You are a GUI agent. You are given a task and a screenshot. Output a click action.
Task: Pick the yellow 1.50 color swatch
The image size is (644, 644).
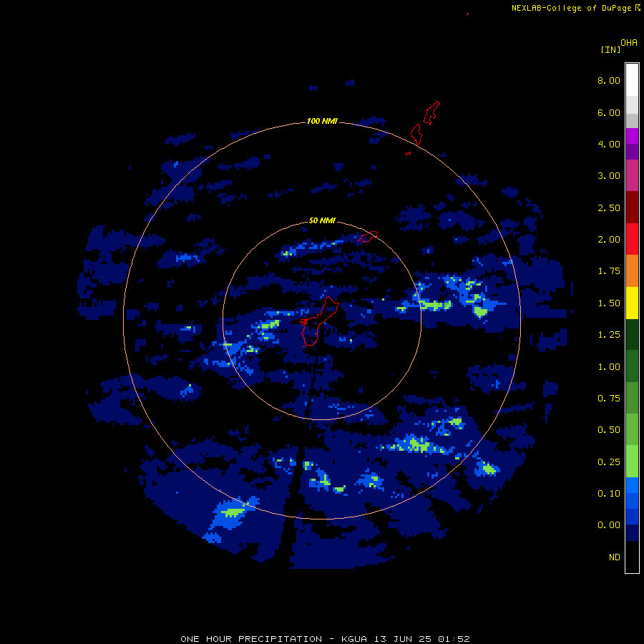[x=632, y=303]
